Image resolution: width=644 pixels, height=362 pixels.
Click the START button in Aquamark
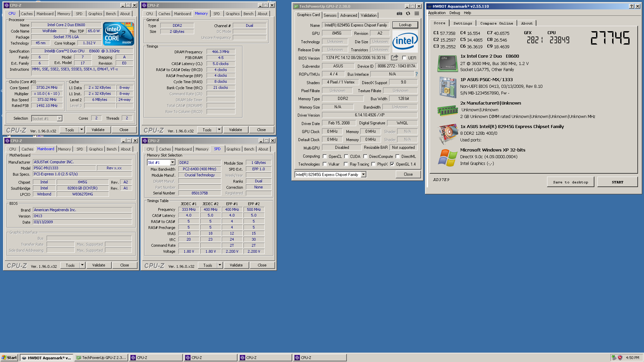tap(617, 182)
